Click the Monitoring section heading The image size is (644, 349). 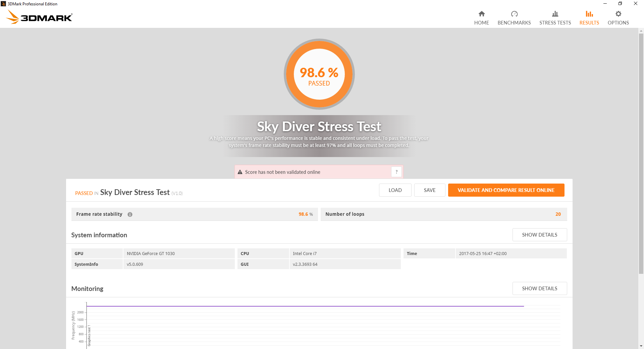coord(87,289)
